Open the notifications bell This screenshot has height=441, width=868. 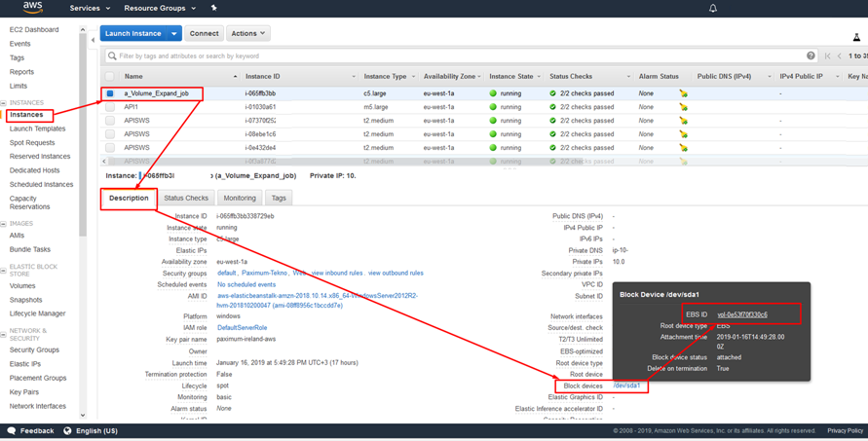pos(713,9)
